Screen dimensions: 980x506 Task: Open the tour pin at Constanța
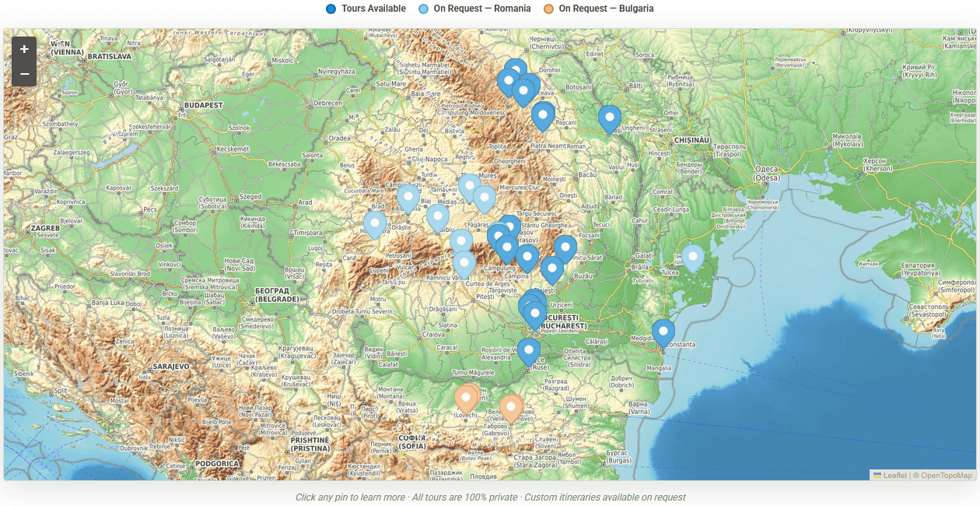pyautogui.click(x=663, y=330)
